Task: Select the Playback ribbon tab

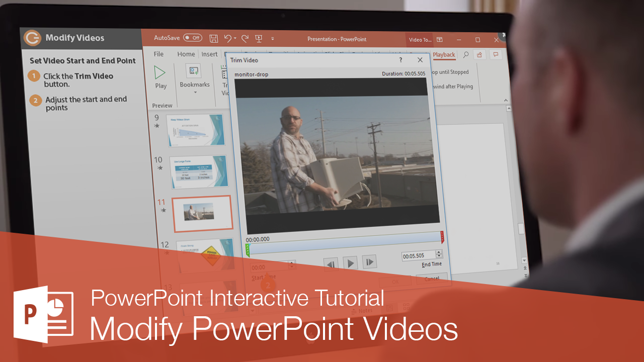Action: click(x=444, y=55)
